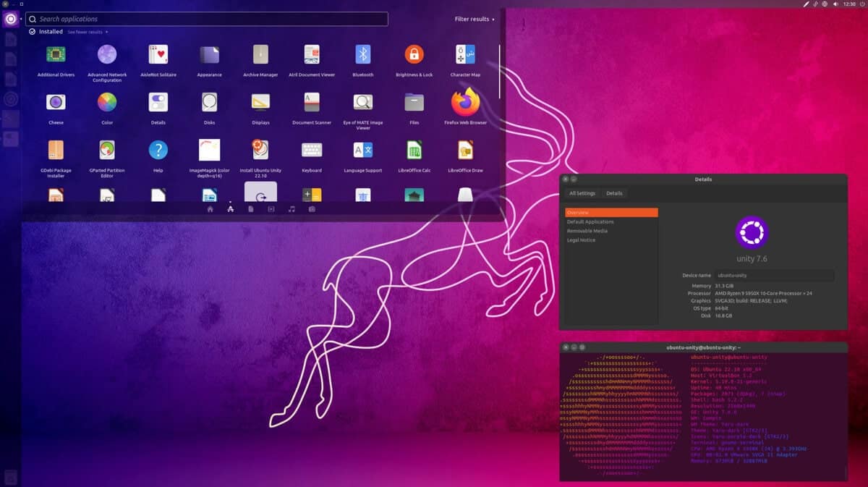Viewport: 868px width, 487px height.
Task: Switch to the music lens at the bottom
Action: [290, 208]
